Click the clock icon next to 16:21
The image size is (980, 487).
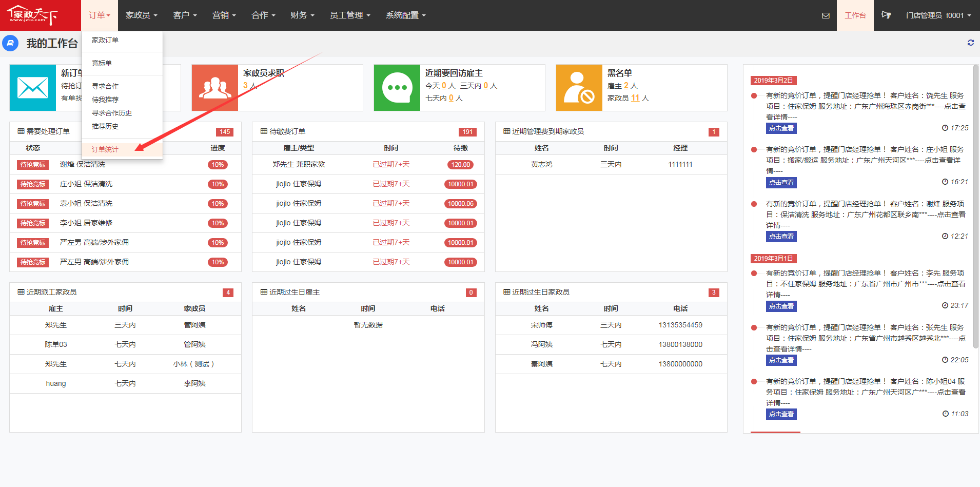945,182
